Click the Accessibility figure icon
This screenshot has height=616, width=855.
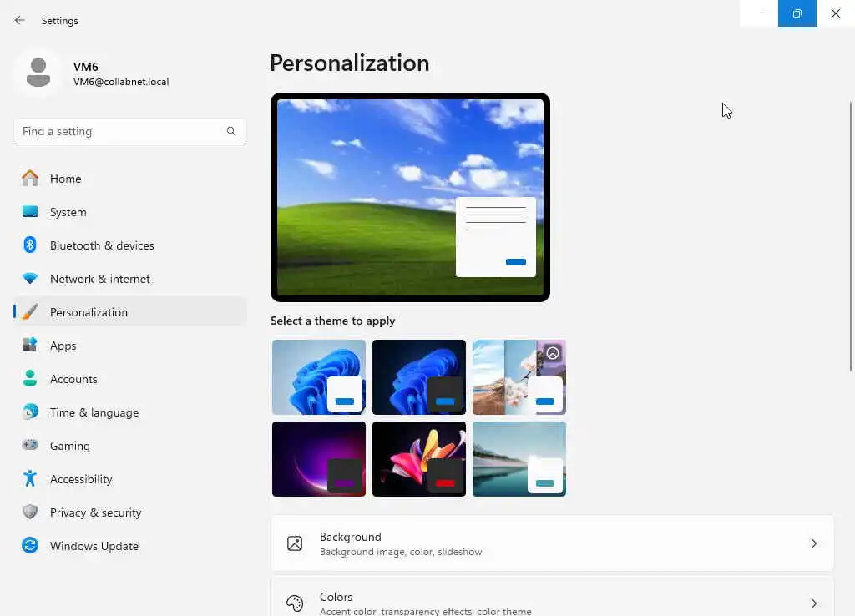[x=30, y=478]
